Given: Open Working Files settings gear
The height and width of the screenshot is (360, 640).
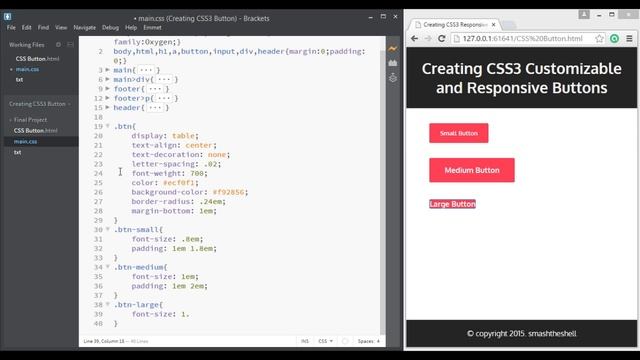Looking at the screenshot, I should (x=58, y=44).
